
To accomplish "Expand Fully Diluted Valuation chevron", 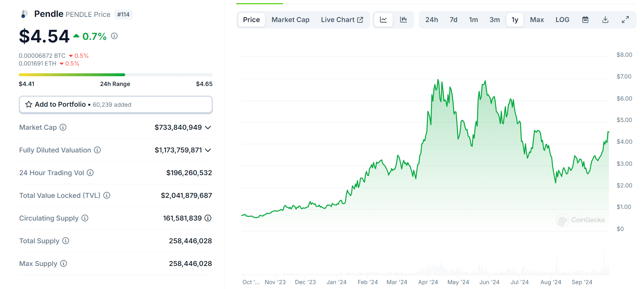I will (208, 150).
